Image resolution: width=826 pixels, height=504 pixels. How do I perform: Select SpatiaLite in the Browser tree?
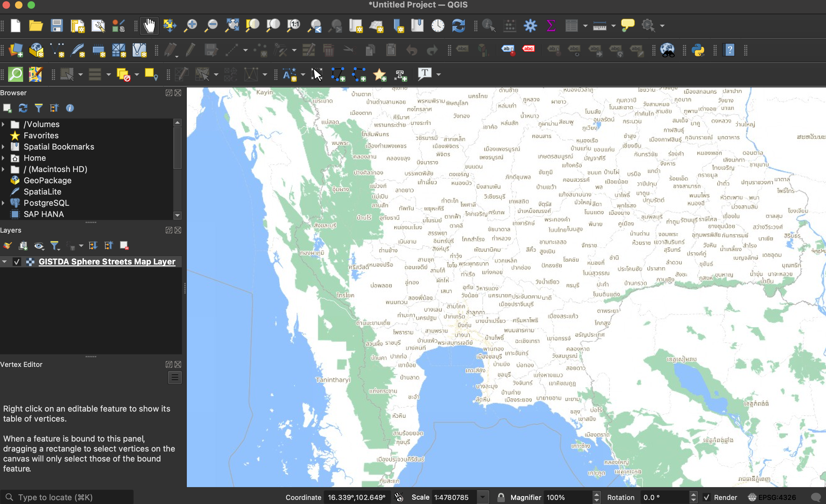42,192
